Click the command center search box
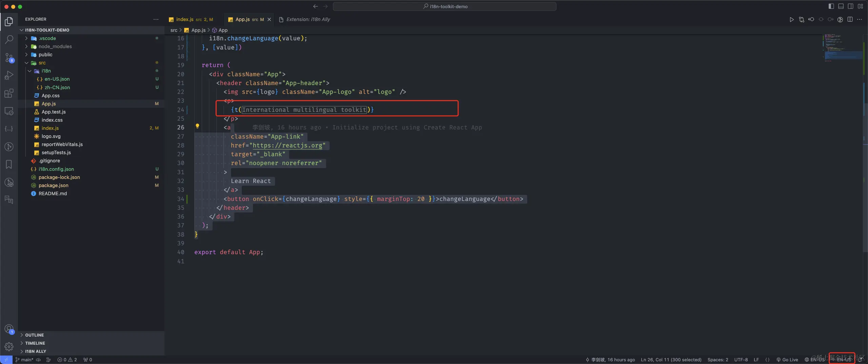Screen dimensions: 868x364 click(x=445, y=6)
